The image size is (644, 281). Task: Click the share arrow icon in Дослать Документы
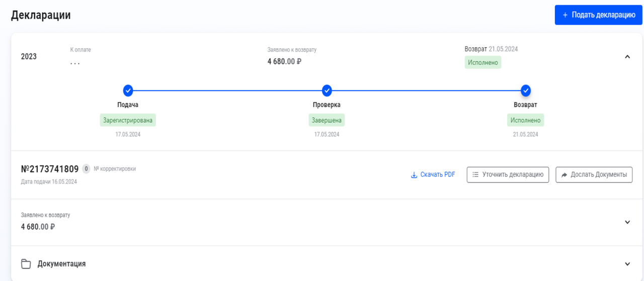tap(565, 174)
